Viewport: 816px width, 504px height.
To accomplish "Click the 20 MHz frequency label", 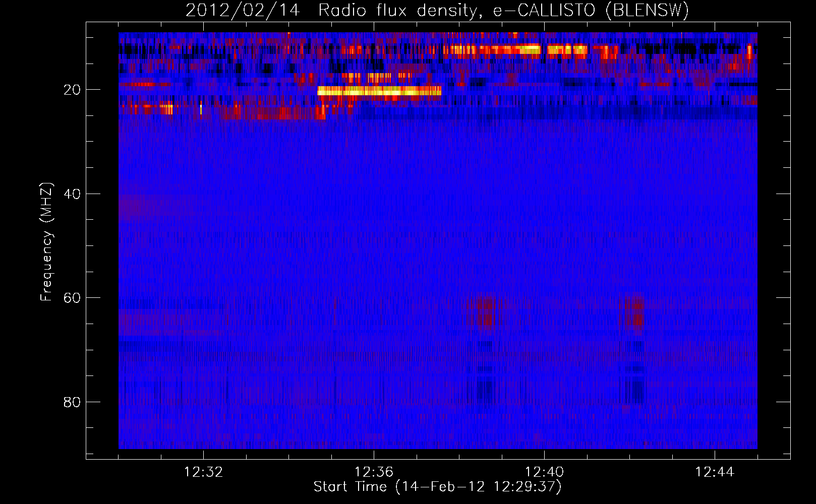I will (72, 90).
